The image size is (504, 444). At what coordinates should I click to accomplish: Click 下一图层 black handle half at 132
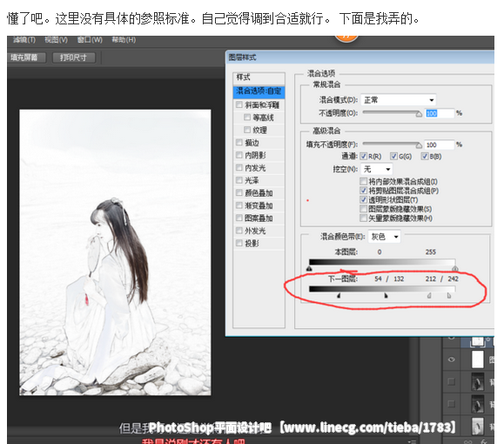386,295
